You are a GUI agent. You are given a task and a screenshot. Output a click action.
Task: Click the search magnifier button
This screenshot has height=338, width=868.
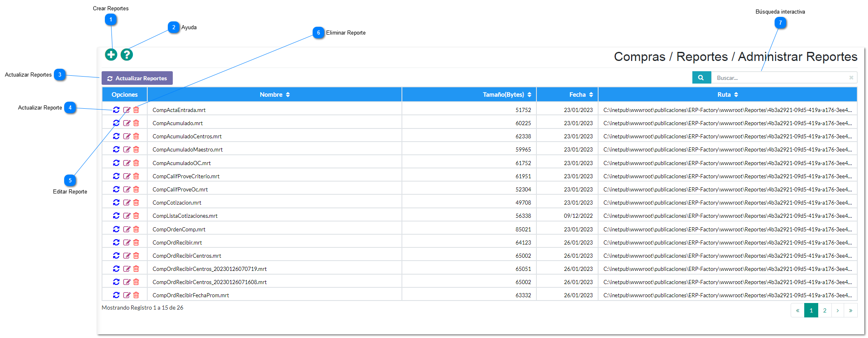point(701,77)
